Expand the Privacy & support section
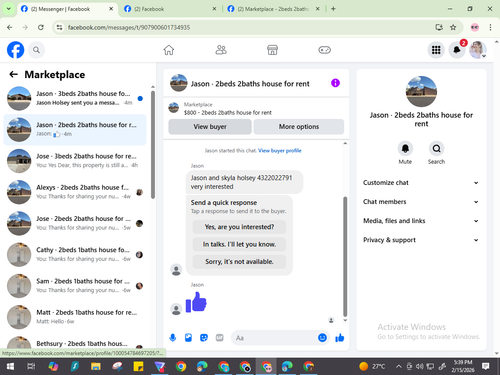The height and width of the screenshot is (375, 500). click(421, 240)
